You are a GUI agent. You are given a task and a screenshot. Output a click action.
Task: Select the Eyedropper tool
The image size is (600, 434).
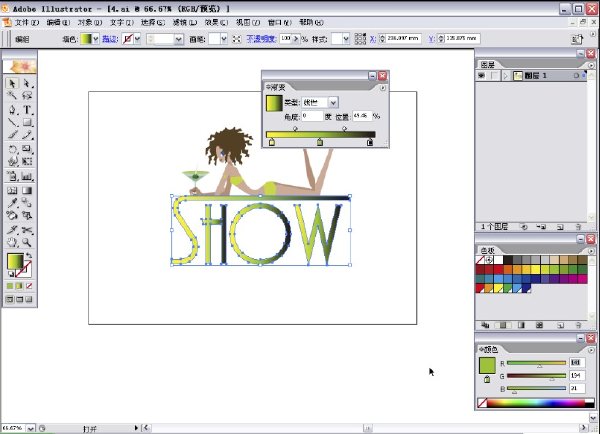12,202
